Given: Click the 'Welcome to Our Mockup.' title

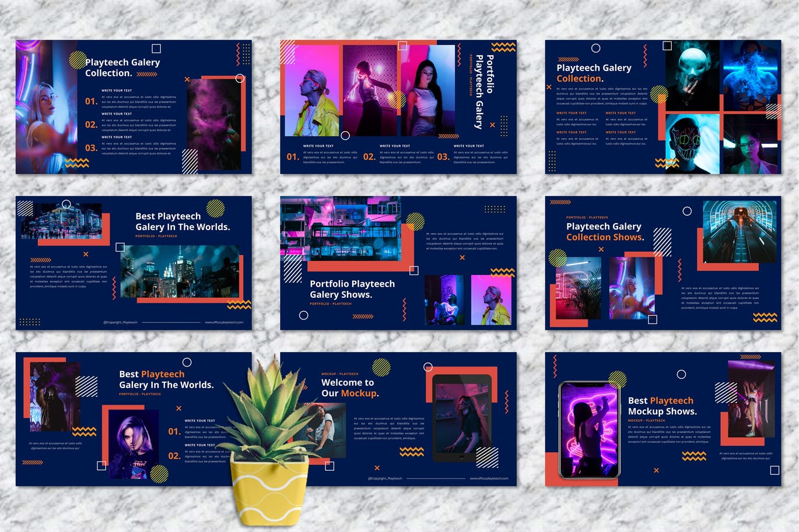Looking at the screenshot, I should click(x=350, y=388).
